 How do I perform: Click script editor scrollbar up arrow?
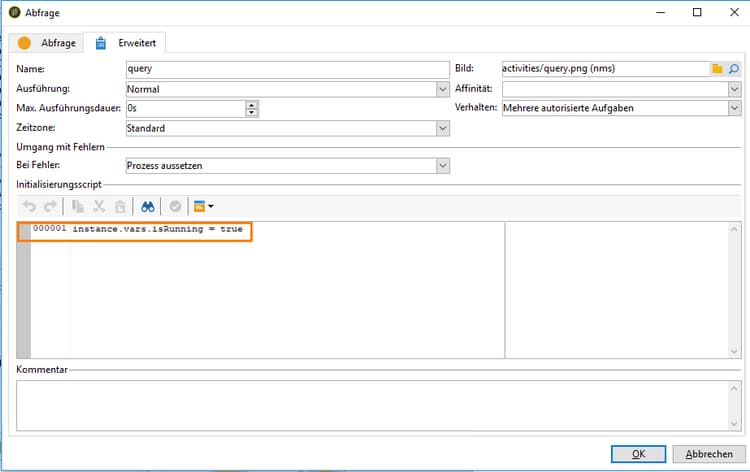(x=734, y=229)
